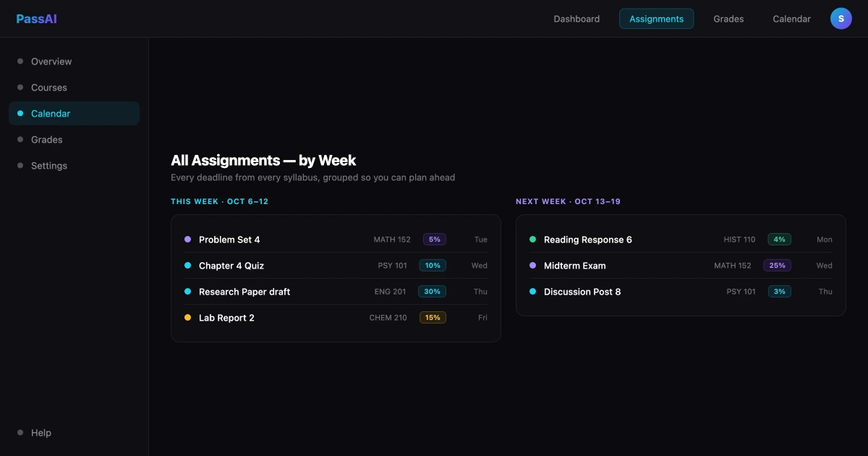The width and height of the screenshot is (868, 456).
Task: Click the Mon due day for Reading Response 6
Action: pos(825,240)
